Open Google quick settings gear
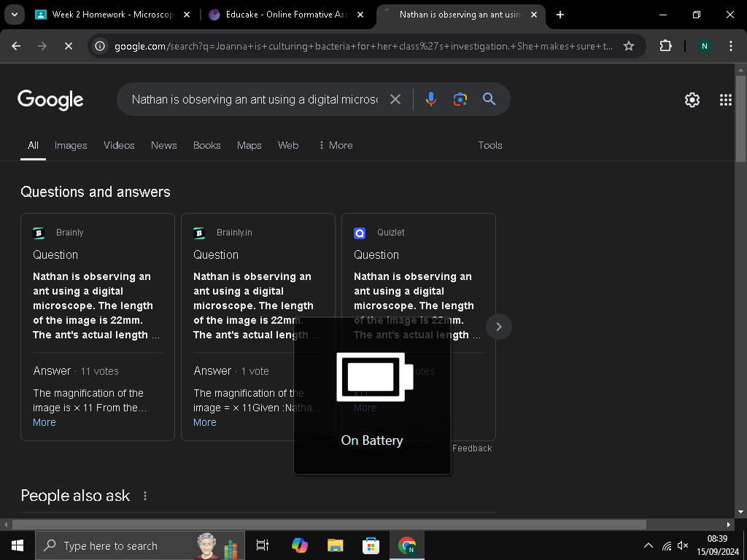The height and width of the screenshot is (560, 747). click(x=692, y=100)
